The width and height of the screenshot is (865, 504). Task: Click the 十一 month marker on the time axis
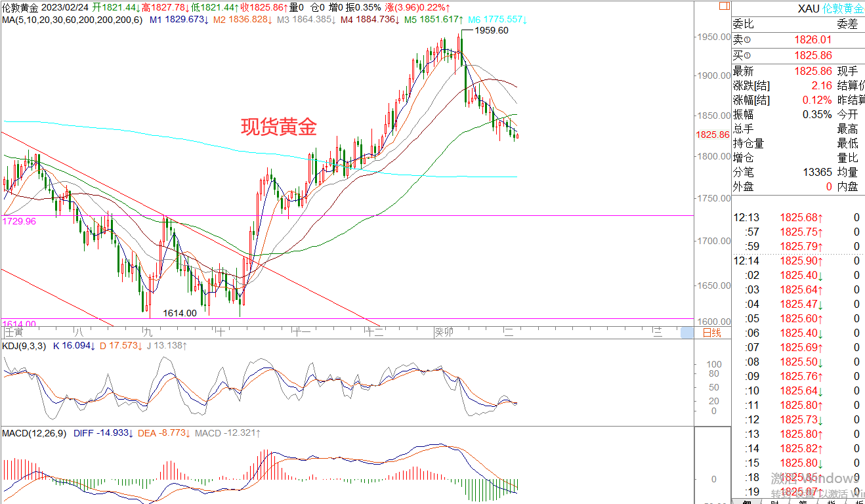[x=301, y=333]
